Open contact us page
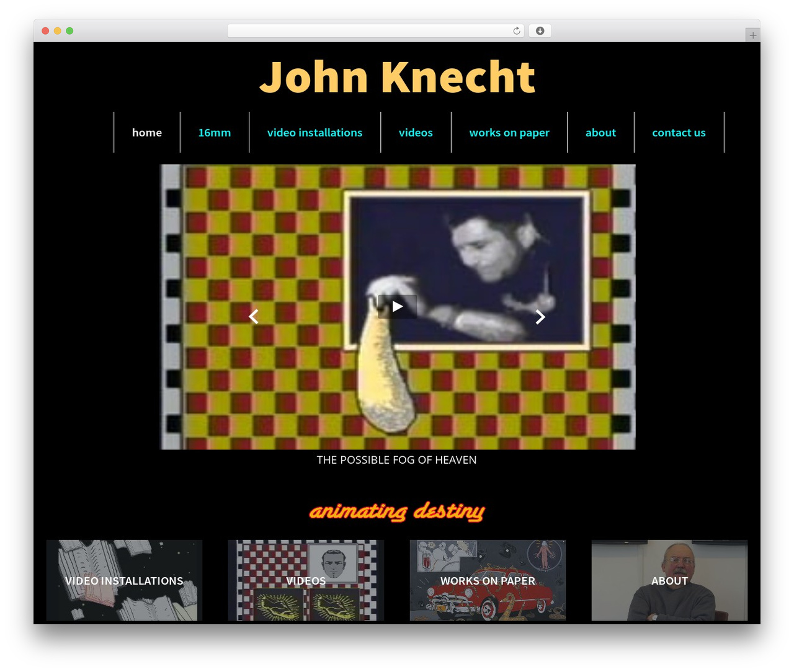The image size is (794, 672). click(679, 133)
